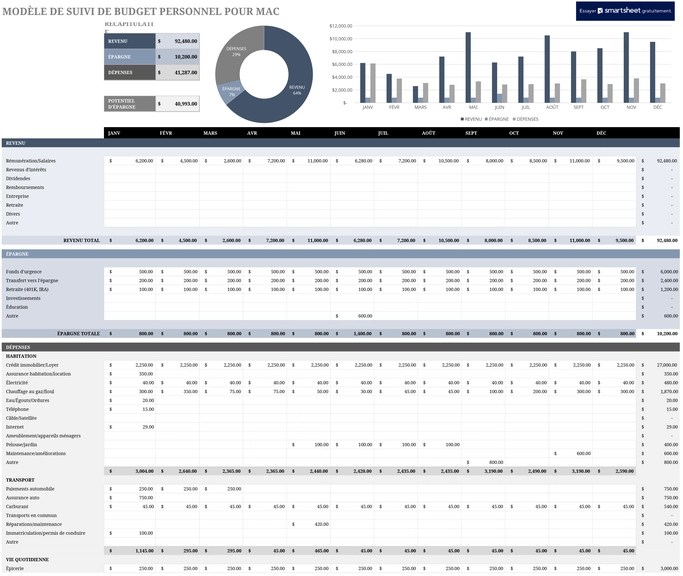Select the Crédit immobilier/Loyer row label
The height and width of the screenshot is (576, 683).
tap(32, 365)
